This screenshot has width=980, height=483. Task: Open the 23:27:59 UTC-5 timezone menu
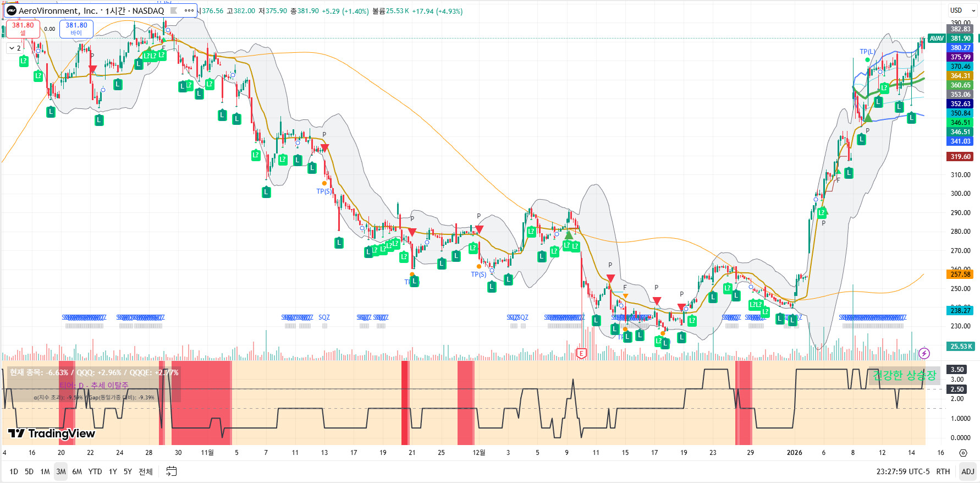(903, 471)
